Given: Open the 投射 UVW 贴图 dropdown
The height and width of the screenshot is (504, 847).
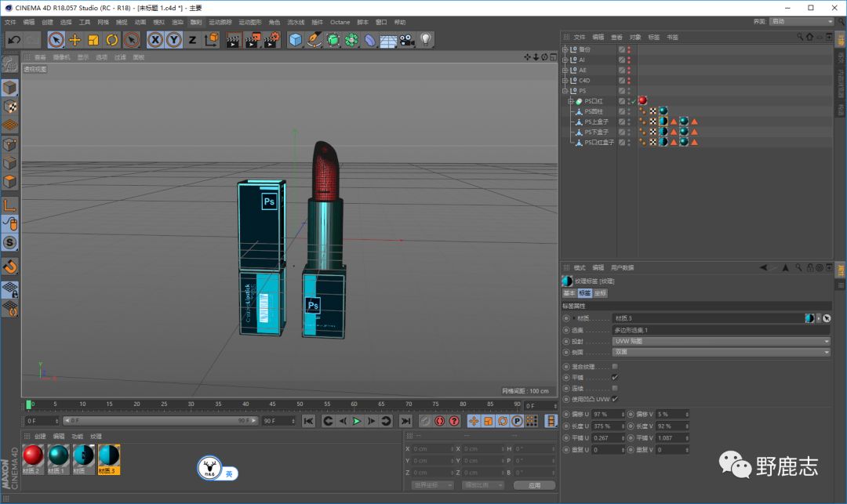Looking at the screenshot, I should tap(721, 341).
